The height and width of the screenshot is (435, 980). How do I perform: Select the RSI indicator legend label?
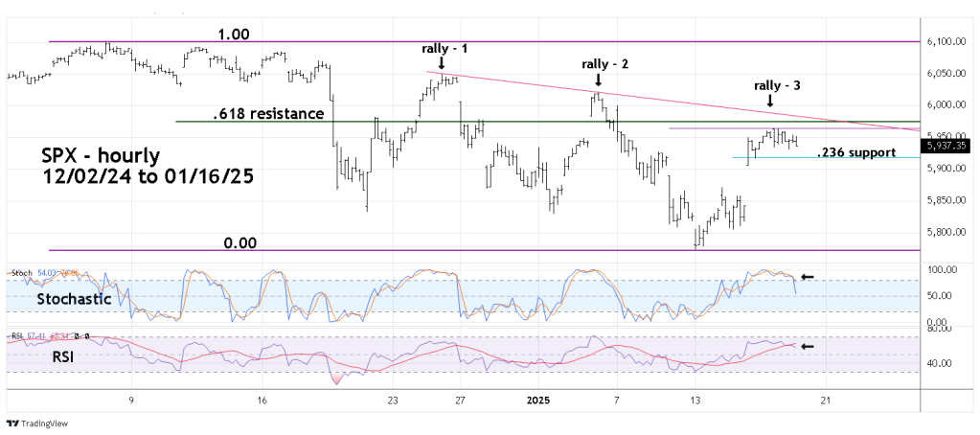(x=17, y=336)
